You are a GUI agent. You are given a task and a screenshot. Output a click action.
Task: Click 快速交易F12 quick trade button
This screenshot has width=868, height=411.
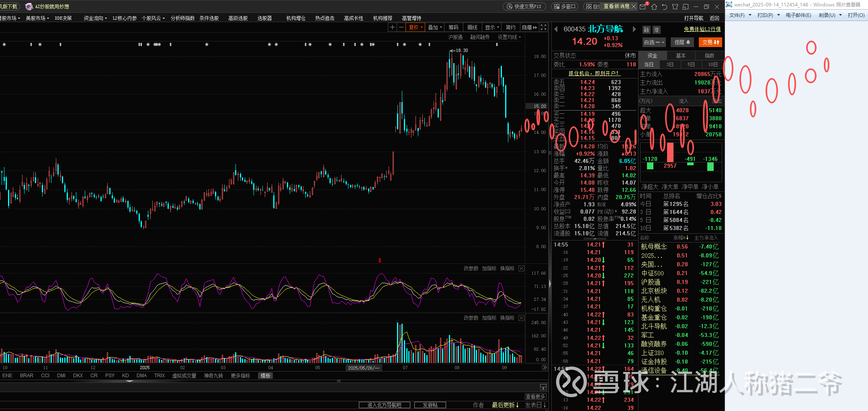[x=524, y=6]
